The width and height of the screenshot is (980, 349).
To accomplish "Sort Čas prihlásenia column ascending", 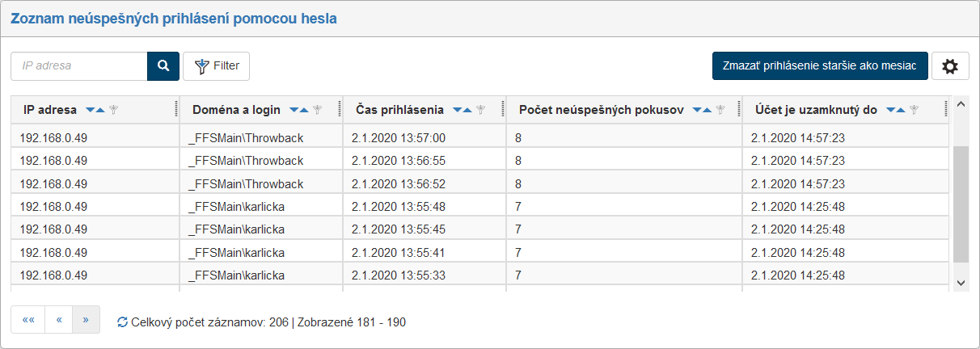I will coord(467,110).
